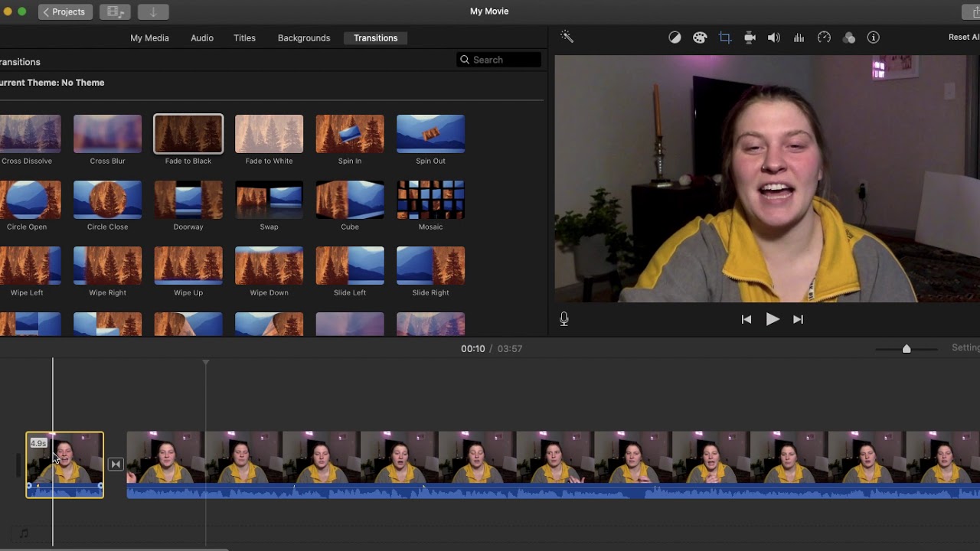Select the Circle Close transition
Screen dimensions: 980x551
coord(107,200)
